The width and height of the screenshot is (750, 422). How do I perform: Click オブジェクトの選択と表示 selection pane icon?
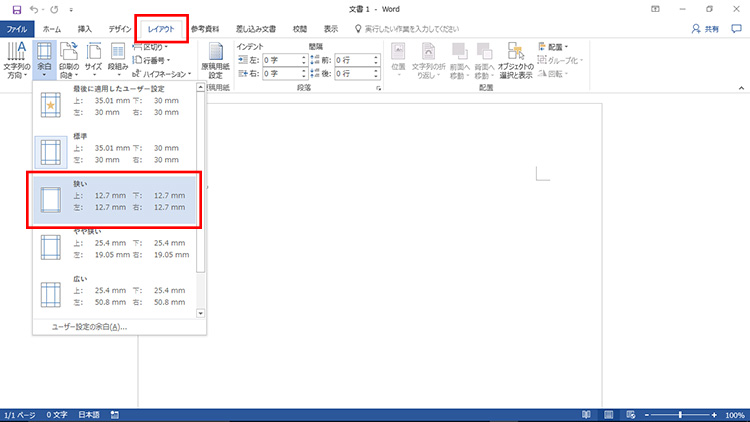pyautogui.click(x=517, y=62)
